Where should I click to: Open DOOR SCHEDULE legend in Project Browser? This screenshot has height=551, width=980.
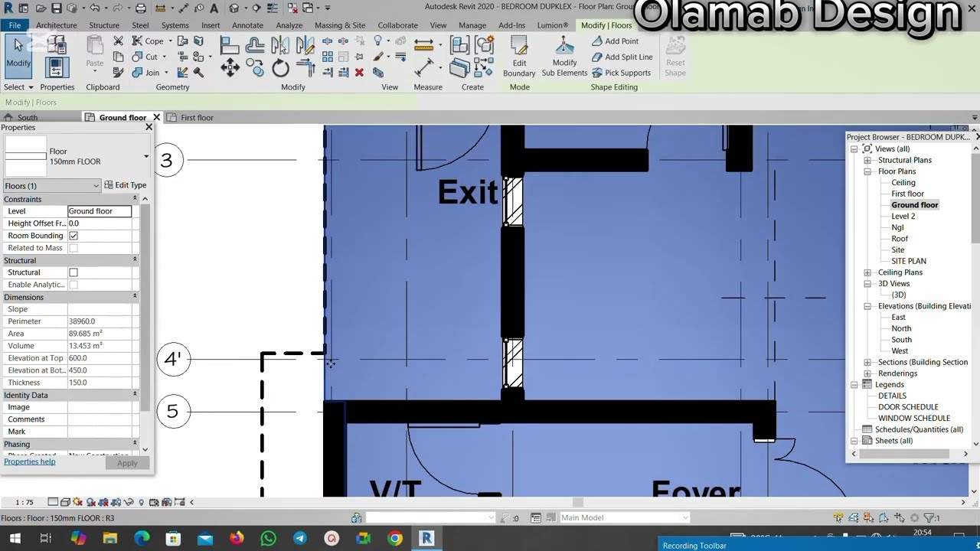(x=908, y=407)
